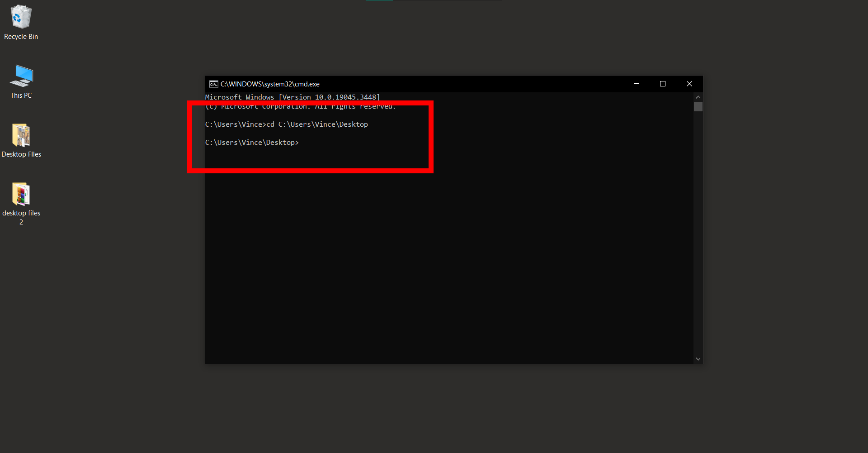Select the This PC label text

21,95
